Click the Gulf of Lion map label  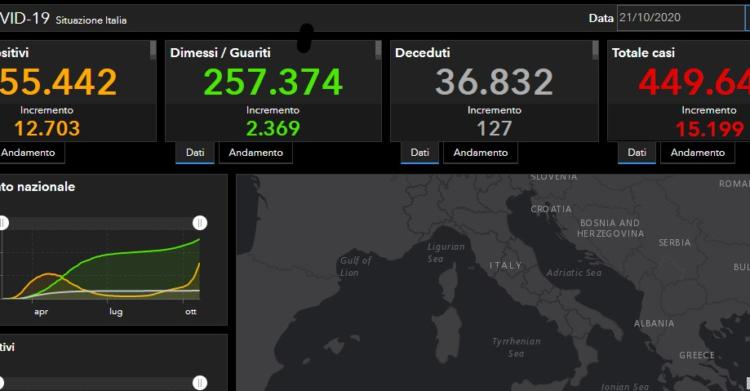tap(355, 267)
